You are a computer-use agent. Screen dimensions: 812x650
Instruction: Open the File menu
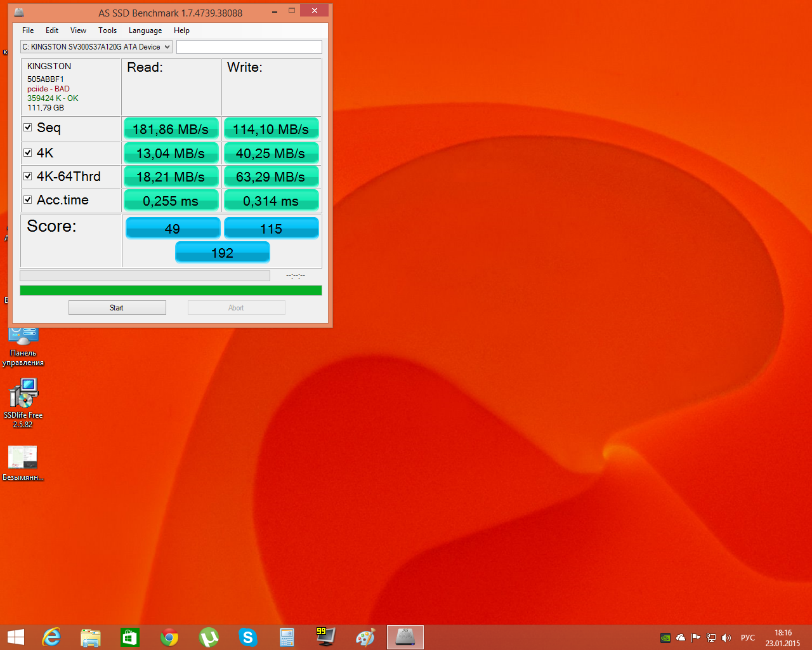[28, 30]
